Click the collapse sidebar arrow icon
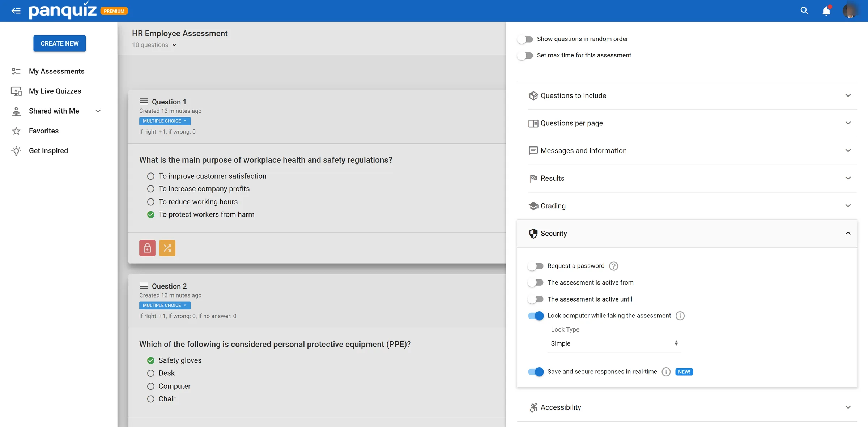Viewport: 868px width, 427px height. coord(16,11)
